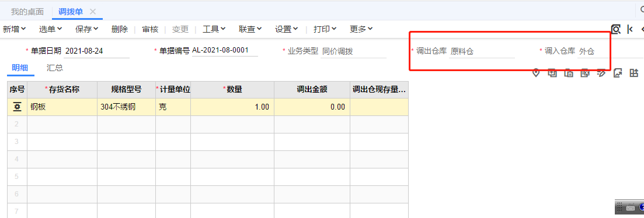Click the 单据日期 field showing 2021-08-24
Screen dimensions: 644x218
(x=96, y=51)
